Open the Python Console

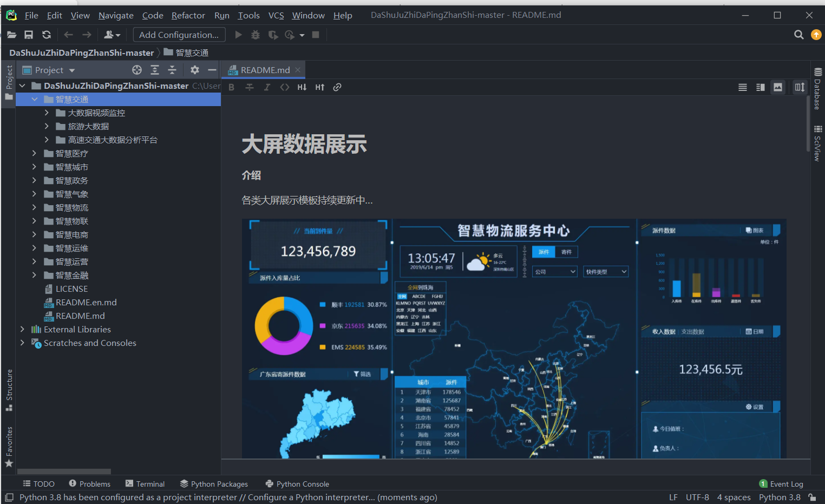pos(297,484)
